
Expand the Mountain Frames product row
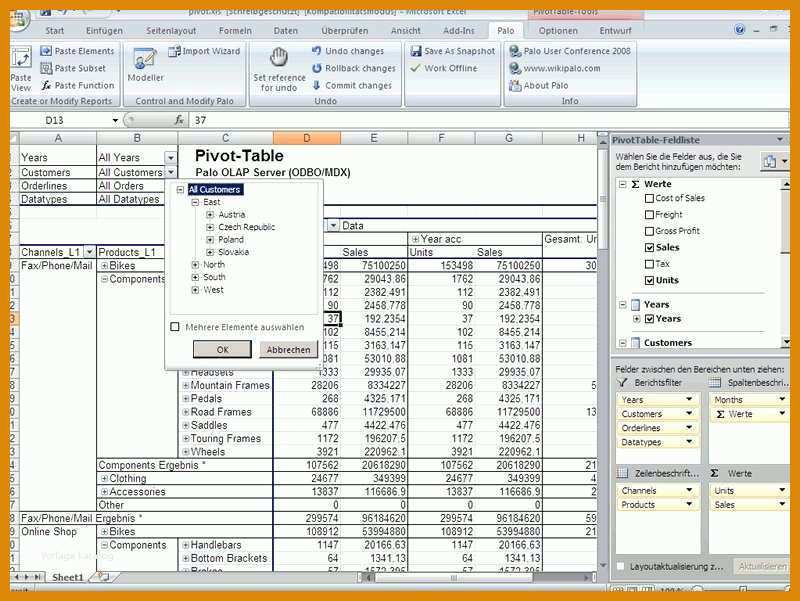point(186,386)
